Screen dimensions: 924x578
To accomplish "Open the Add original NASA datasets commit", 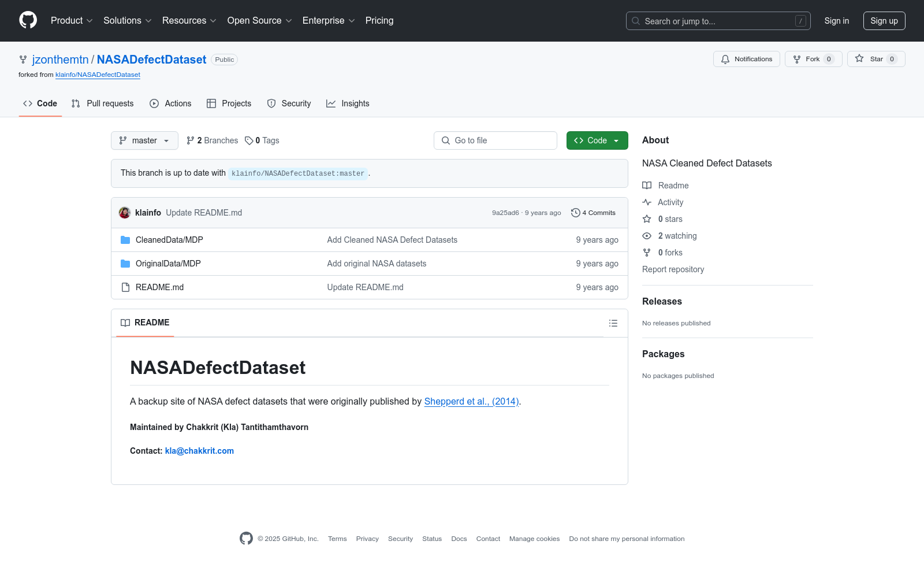I will click(x=377, y=264).
